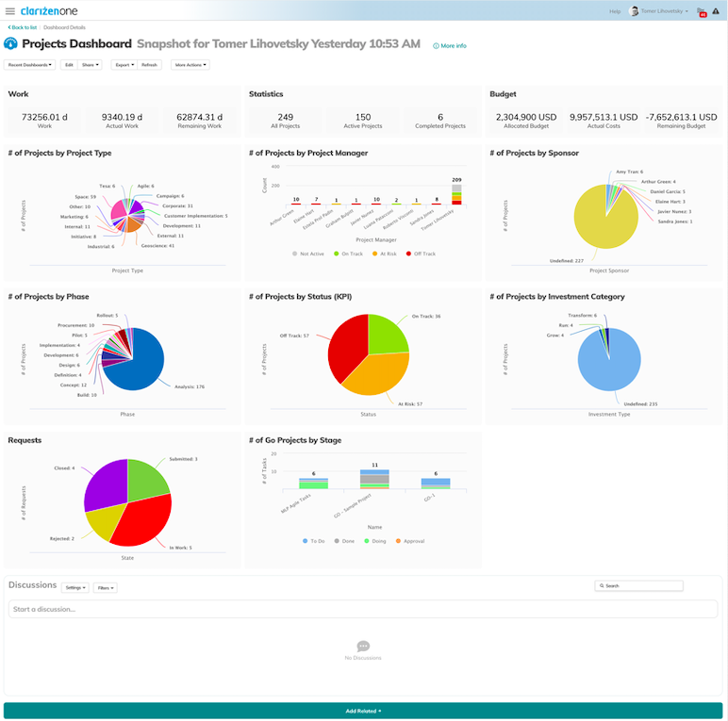
Task: Click the alert triangle icon in header
Action: tap(716, 11)
